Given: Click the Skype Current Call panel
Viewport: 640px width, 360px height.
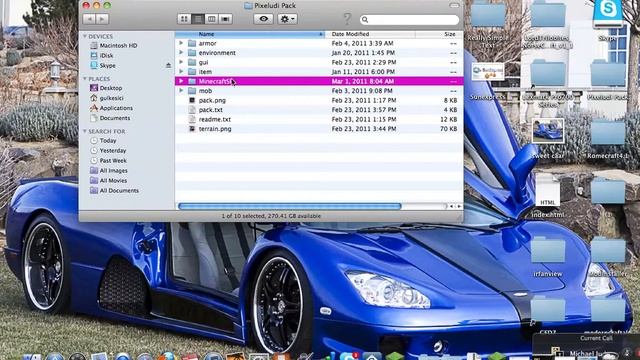Looking at the screenshot, I should click(x=586, y=347).
